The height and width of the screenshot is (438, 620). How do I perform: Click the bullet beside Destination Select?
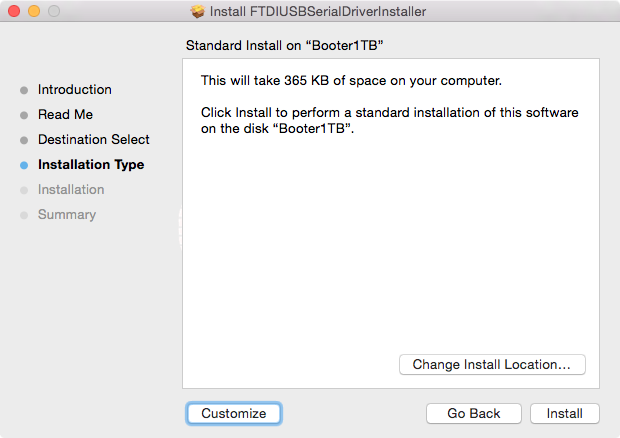[24, 140]
